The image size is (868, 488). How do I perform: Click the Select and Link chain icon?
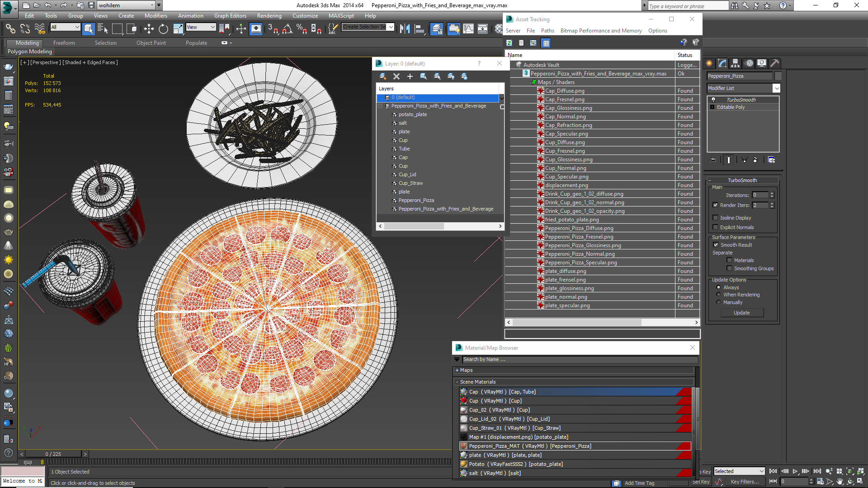10,29
